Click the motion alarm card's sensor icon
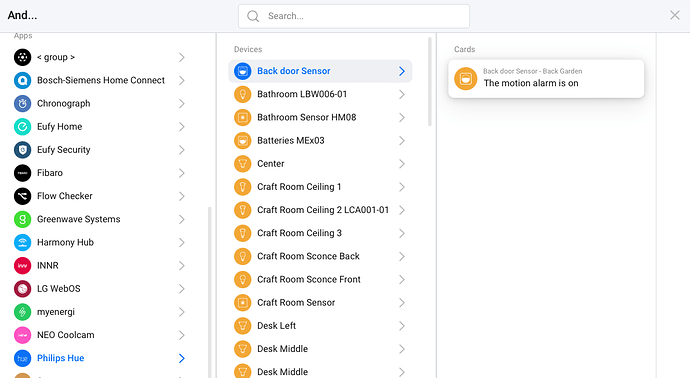 (x=466, y=79)
